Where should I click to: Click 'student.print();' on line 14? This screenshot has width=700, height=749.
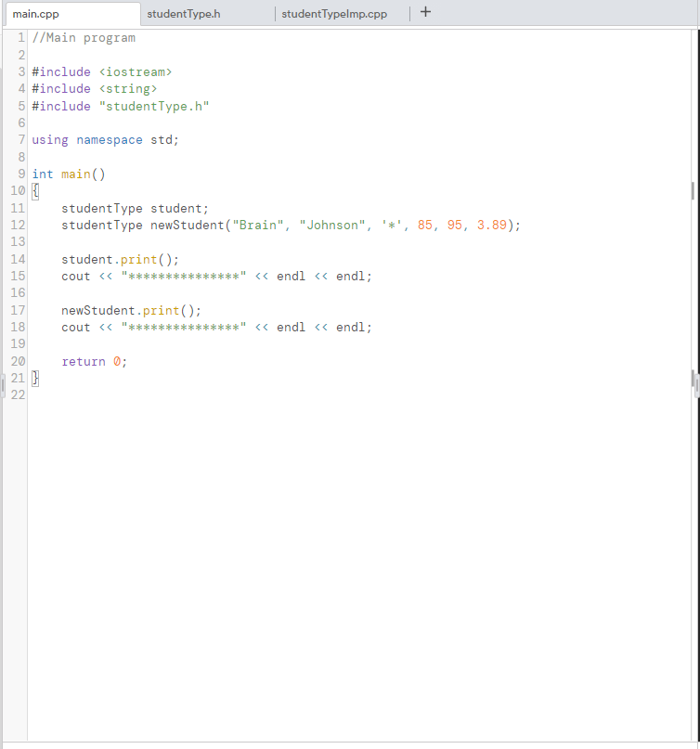pos(120,259)
